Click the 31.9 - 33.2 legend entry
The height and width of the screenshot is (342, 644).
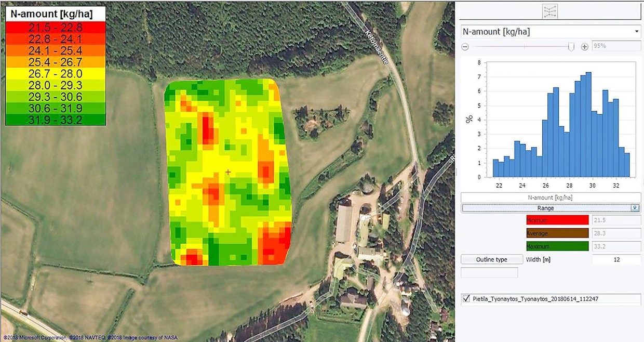[56, 119]
